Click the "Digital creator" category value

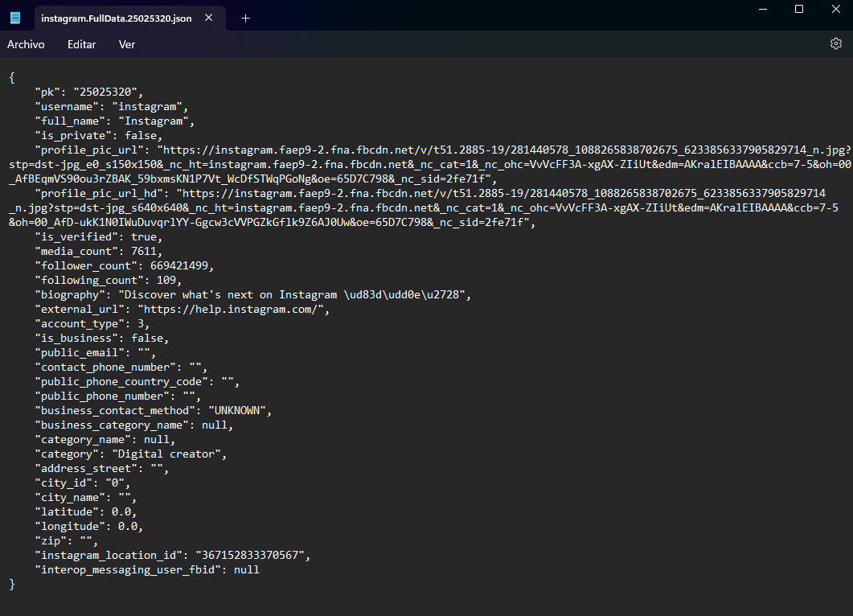tap(166, 454)
